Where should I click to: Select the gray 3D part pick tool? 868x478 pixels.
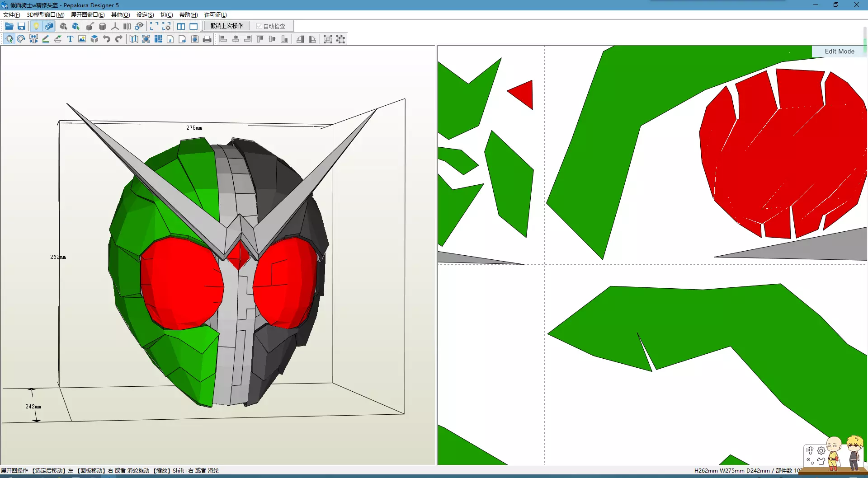point(63,26)
